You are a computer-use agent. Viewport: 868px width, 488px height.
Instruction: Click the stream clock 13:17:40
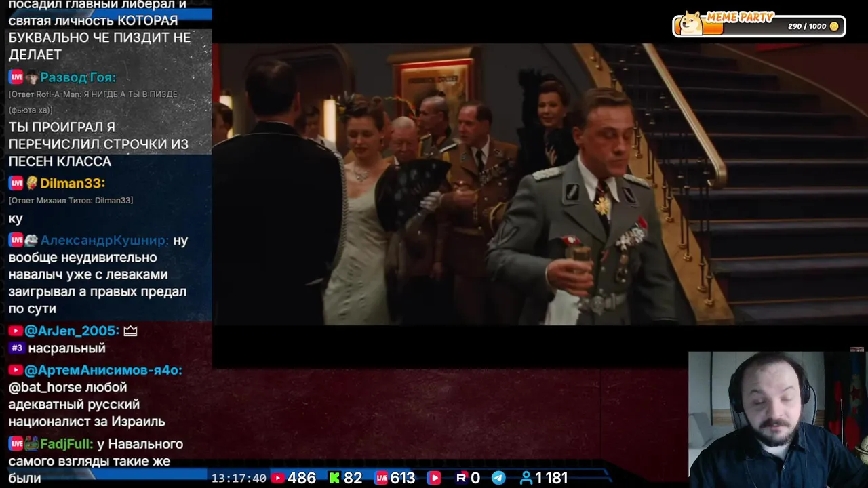(x=239, y=478)
